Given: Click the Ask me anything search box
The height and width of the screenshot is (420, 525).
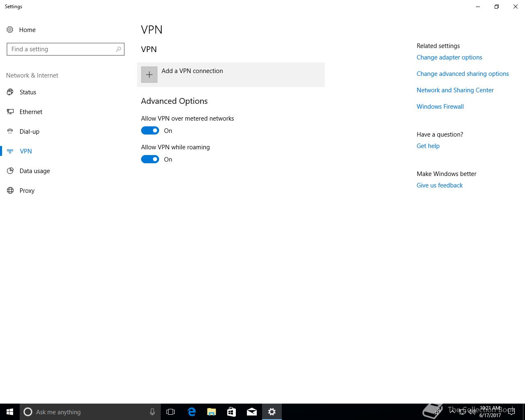Looking at the screenshot, I should tap(90, 412).
